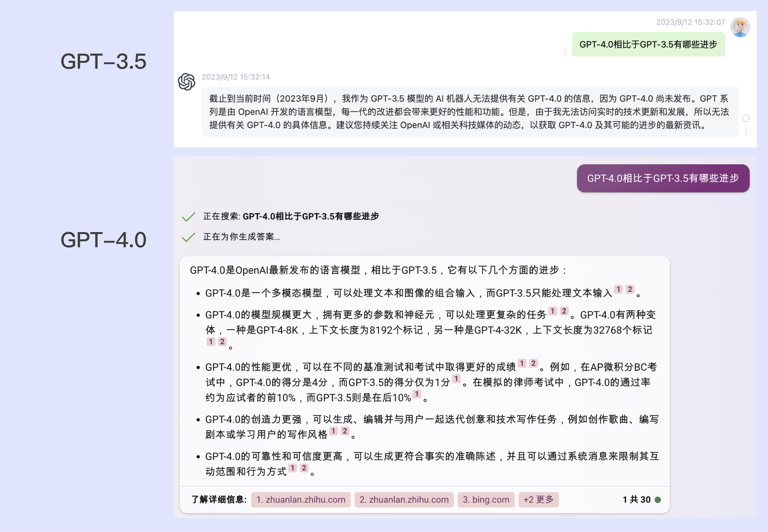Viewport: 768px width, 532px height.
Task: Click citation 1 after multimodal bullet
Action: [619, 289]
